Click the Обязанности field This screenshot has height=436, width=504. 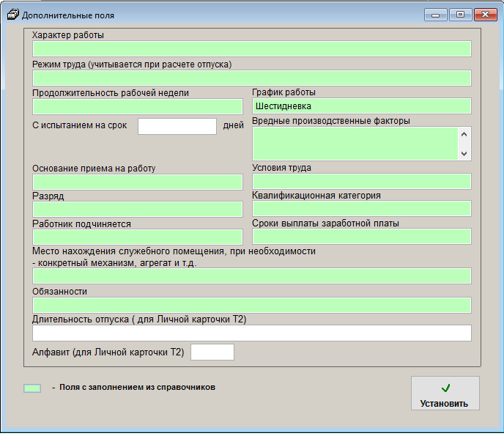point(252,305)
